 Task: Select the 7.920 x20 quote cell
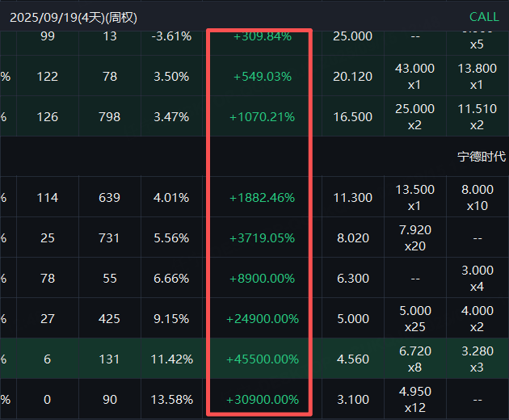click(414, 238)
